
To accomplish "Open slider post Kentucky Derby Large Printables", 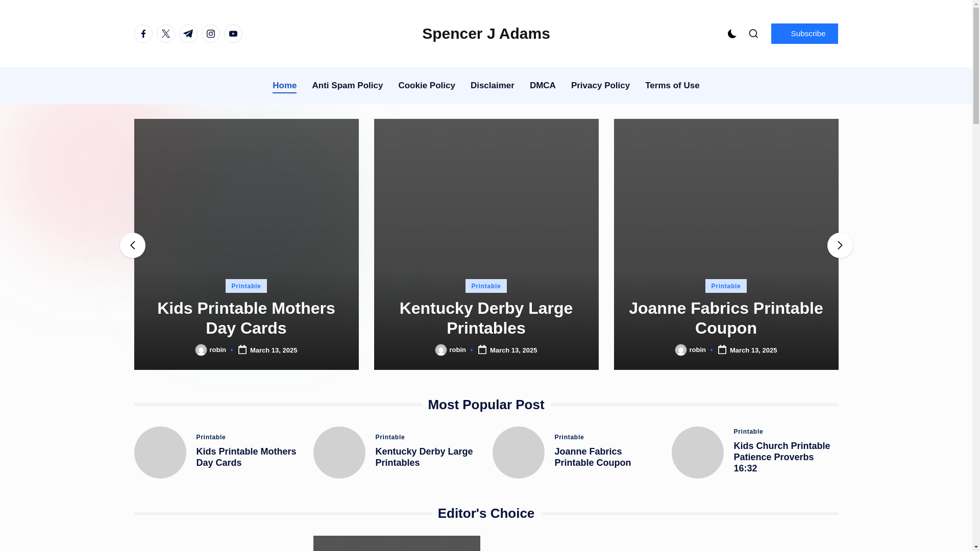I will coord(486,318).
